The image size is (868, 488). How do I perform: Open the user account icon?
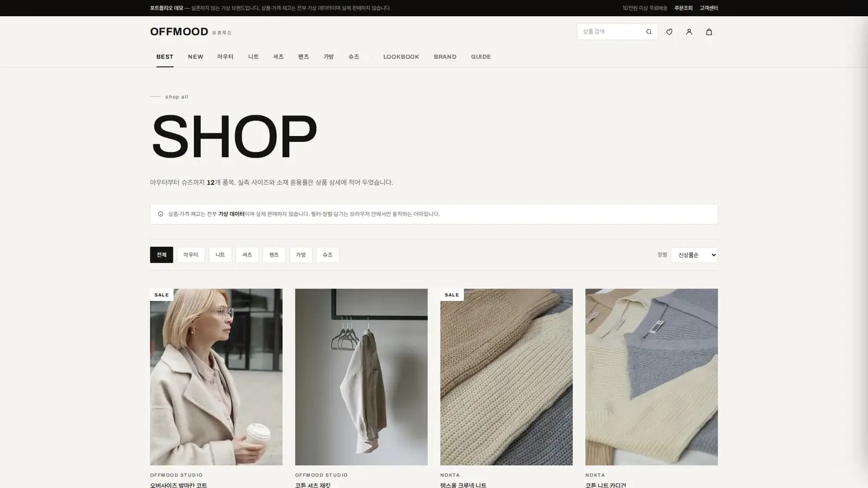click(689, 32)
